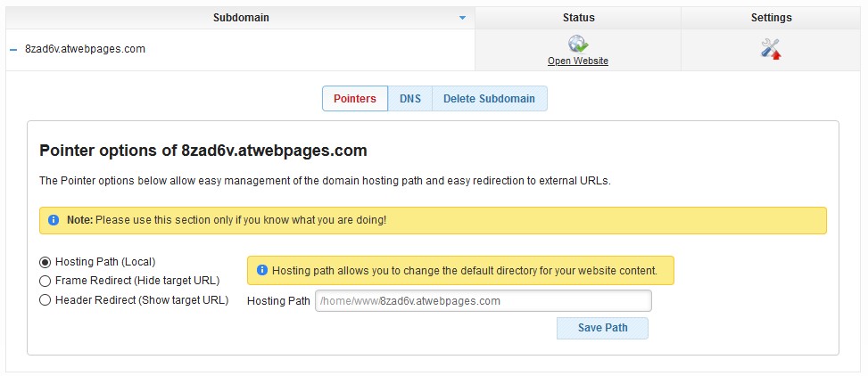Click the Settings column header
This screenshot has height=376, width=868.
pos(771,18)
